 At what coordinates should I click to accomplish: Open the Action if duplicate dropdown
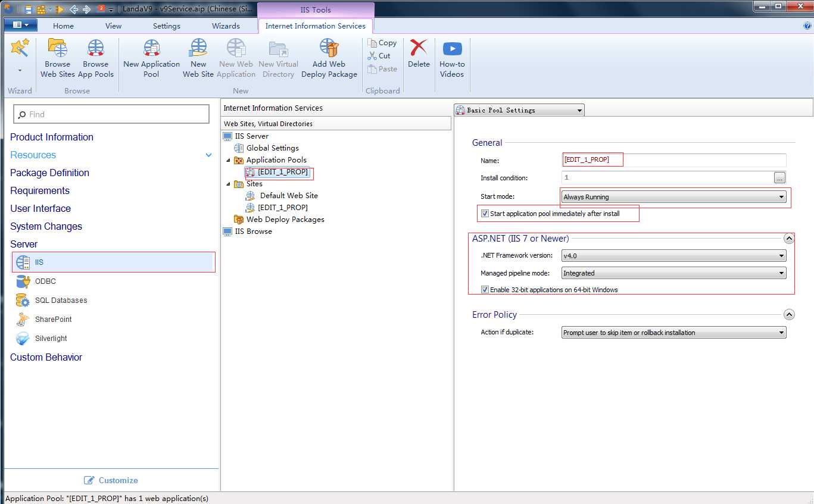tap(673, 333)
